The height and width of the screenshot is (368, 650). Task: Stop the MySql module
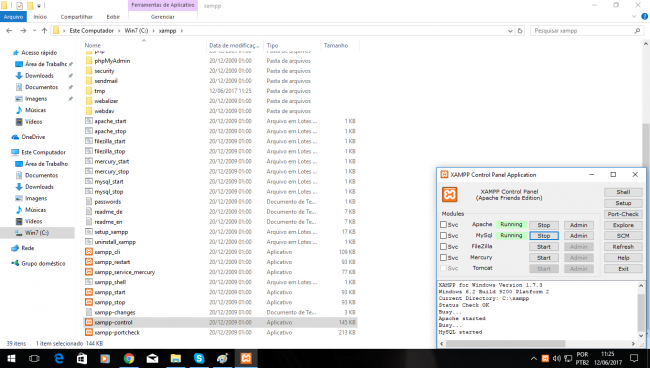(544, 236)
